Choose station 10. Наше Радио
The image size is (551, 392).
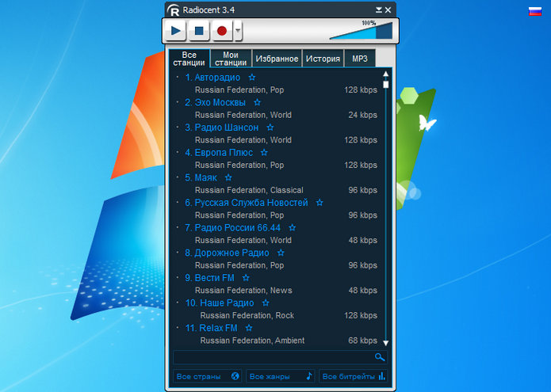pyautogui.click(x=220, y=303)
